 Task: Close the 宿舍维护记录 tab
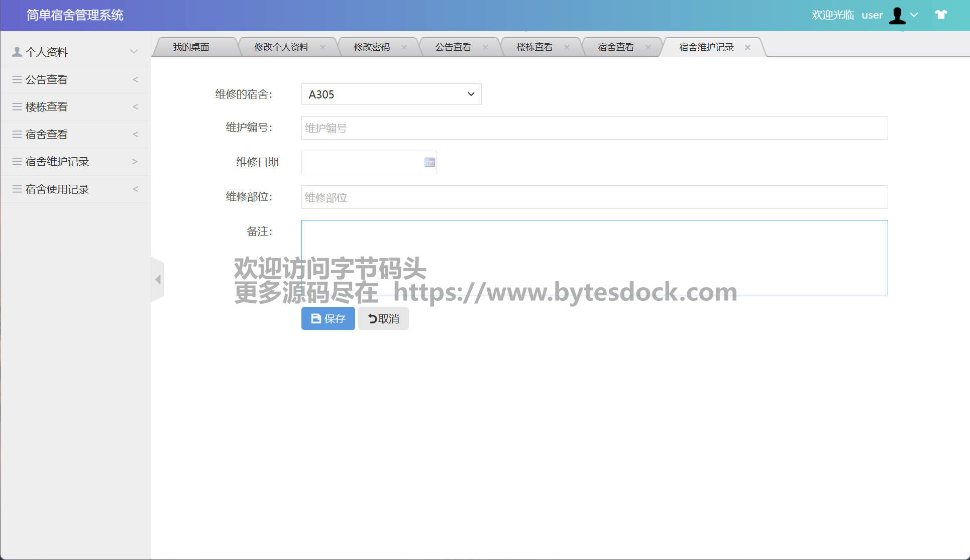pos(747,47)
